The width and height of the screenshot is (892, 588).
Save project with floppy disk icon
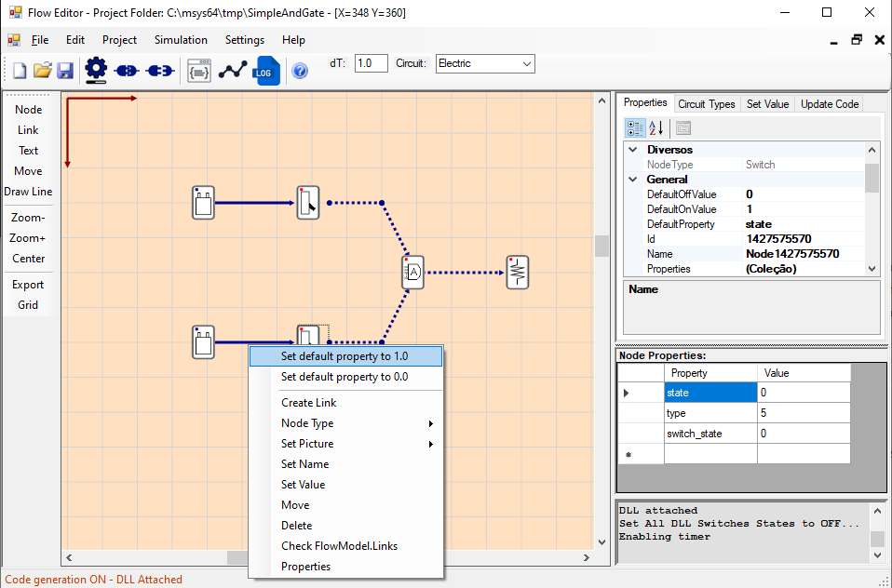[x=65, y=71]
